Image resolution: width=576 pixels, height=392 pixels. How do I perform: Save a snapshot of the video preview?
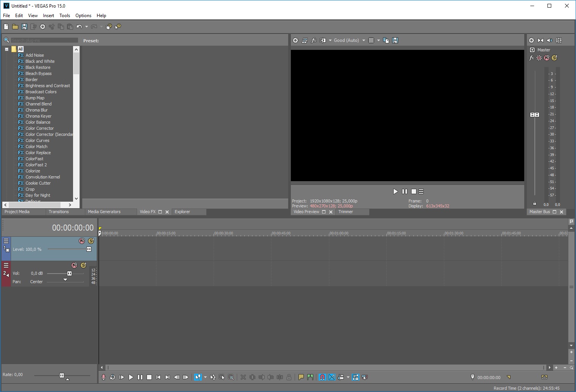click(x=395, y=40)
